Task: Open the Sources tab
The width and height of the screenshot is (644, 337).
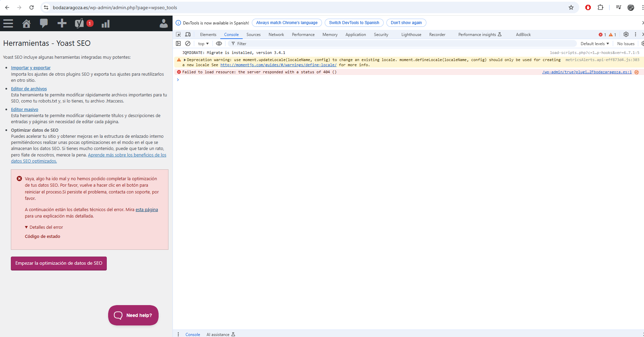Action: point(254,35)
